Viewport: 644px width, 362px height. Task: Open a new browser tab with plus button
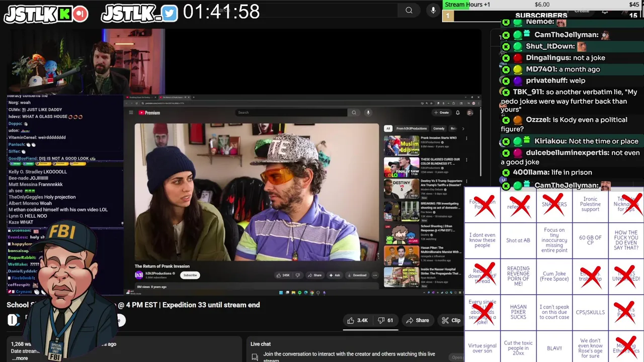[x=194, y=97]
